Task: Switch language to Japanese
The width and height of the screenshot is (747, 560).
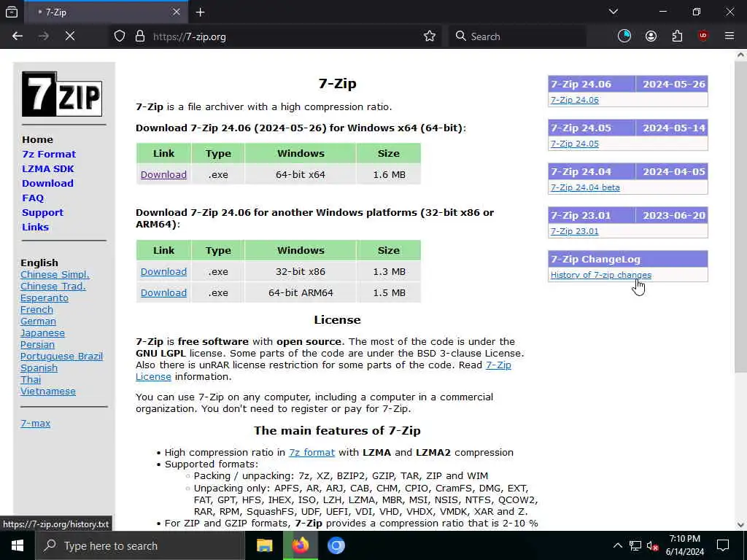Action: pyautogui.click(x=42, y=332)
